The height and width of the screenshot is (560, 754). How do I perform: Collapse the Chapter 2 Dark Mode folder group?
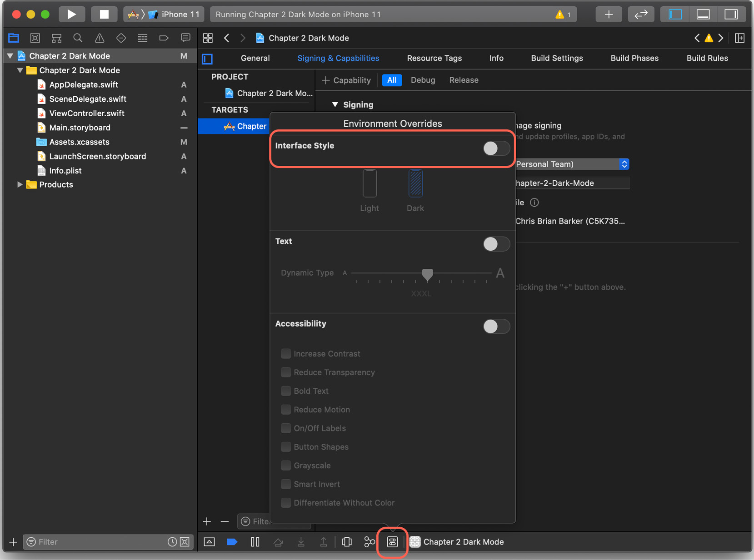tap(20, 70)
